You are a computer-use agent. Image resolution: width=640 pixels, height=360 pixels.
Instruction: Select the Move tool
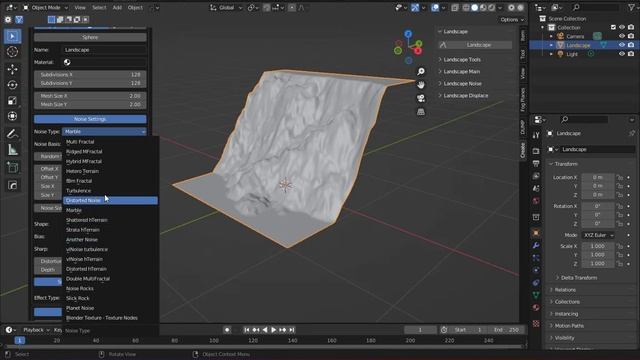click(x=12, y=69)
